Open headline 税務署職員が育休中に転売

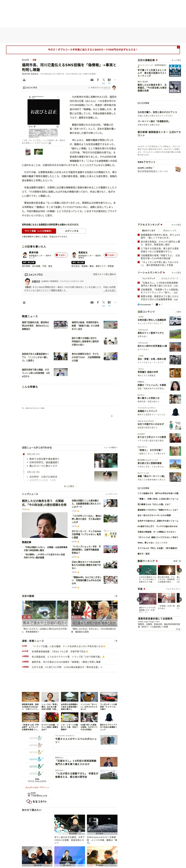click(x=160, y=237)
